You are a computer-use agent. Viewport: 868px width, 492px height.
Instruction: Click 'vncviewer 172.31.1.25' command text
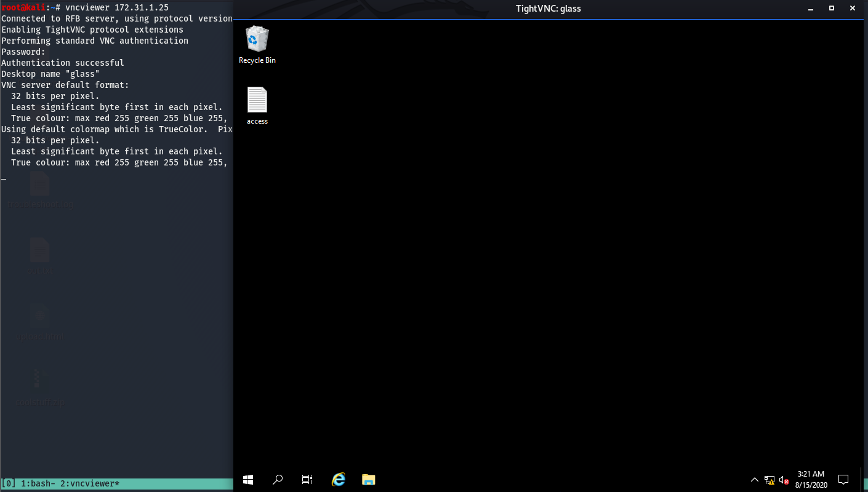coord(117,7)
